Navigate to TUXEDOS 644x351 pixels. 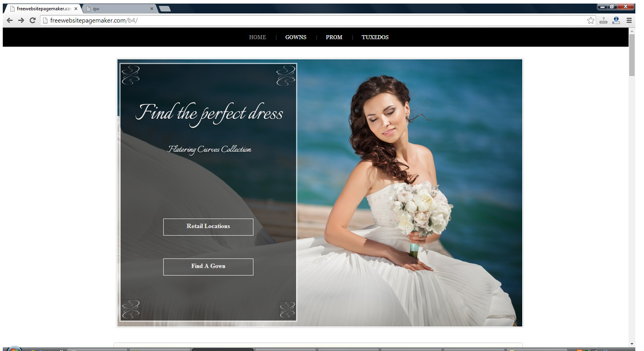pos(375,37)
